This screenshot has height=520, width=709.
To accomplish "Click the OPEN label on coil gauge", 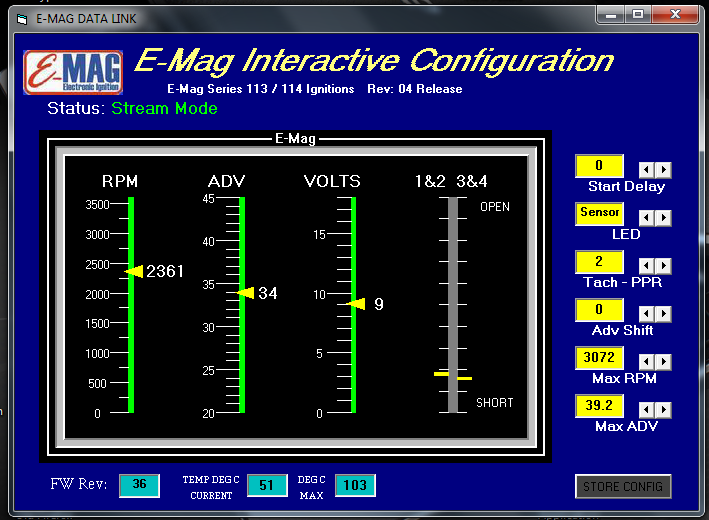I will (495, 207).
